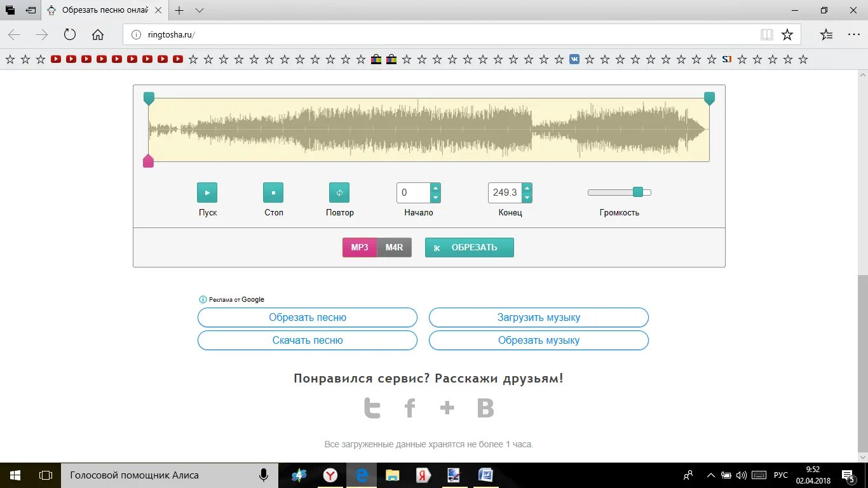Refresh the ringtosha.ru page

pyautogui.click(x=70, y=35)
